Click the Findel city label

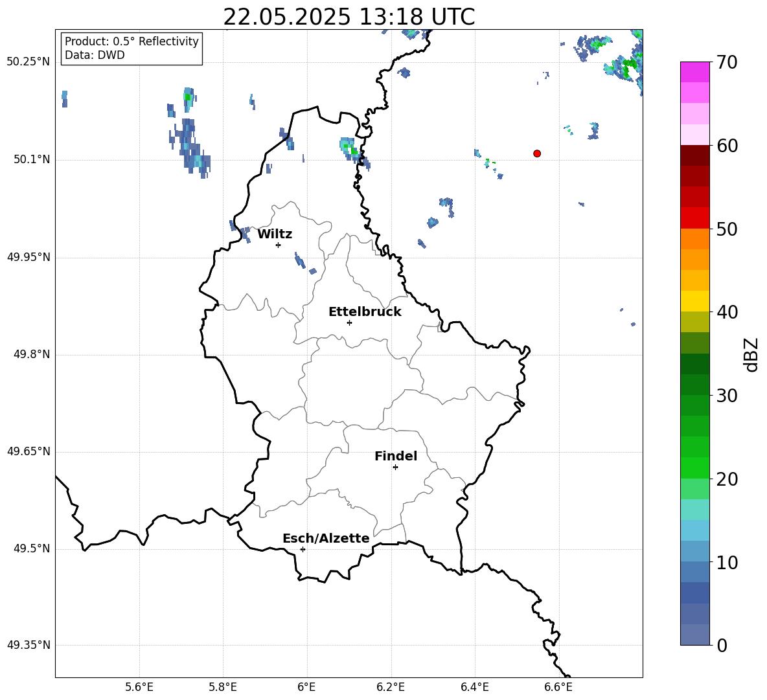[396, 456]
